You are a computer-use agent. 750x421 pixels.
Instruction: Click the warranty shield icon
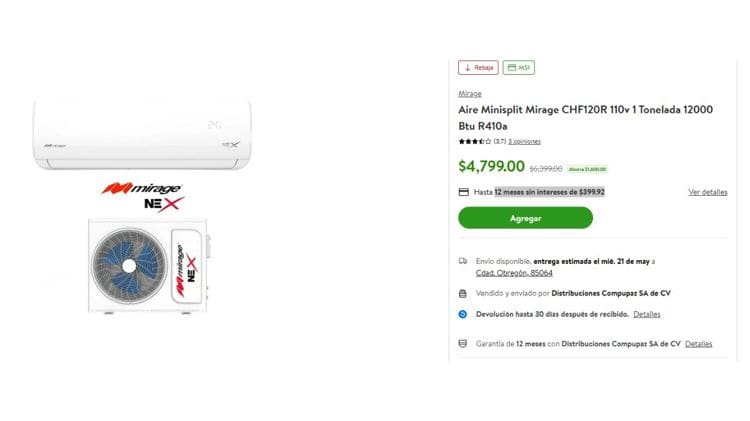click(x=463, y=344)
